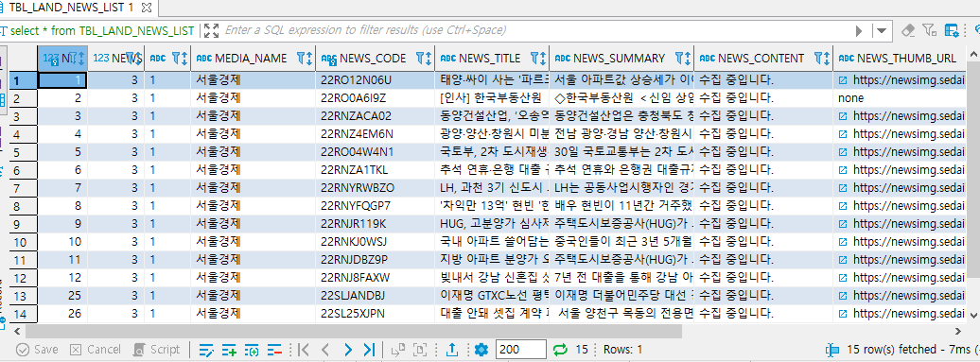Screen dimensions: 980x362
Task: Open the link icon in the 22SL25XJPN row
Action: (x=843, y=313)
